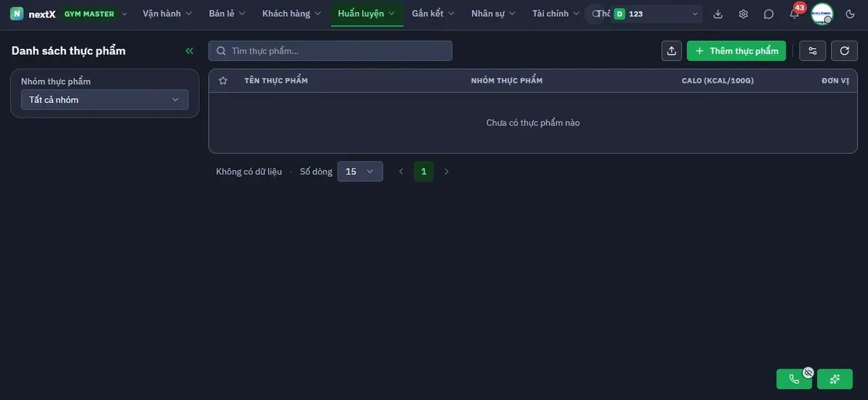Refresh the food list

click(844, 51)
